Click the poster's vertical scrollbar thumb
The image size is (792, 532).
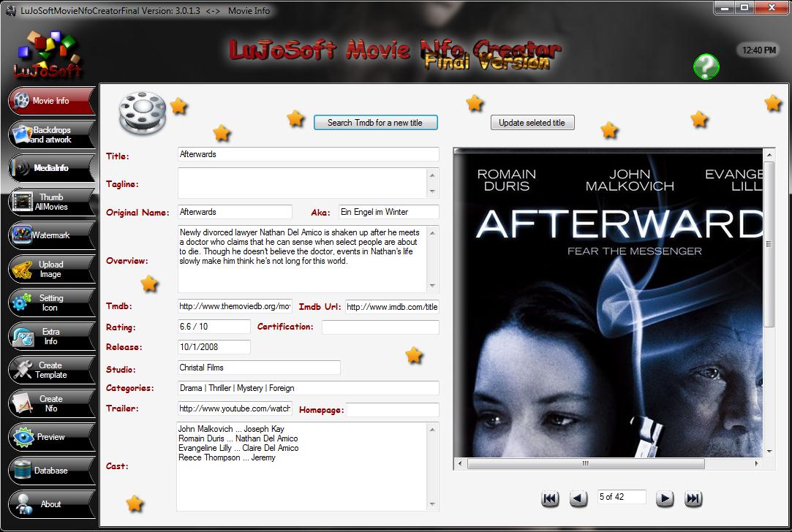769,244
